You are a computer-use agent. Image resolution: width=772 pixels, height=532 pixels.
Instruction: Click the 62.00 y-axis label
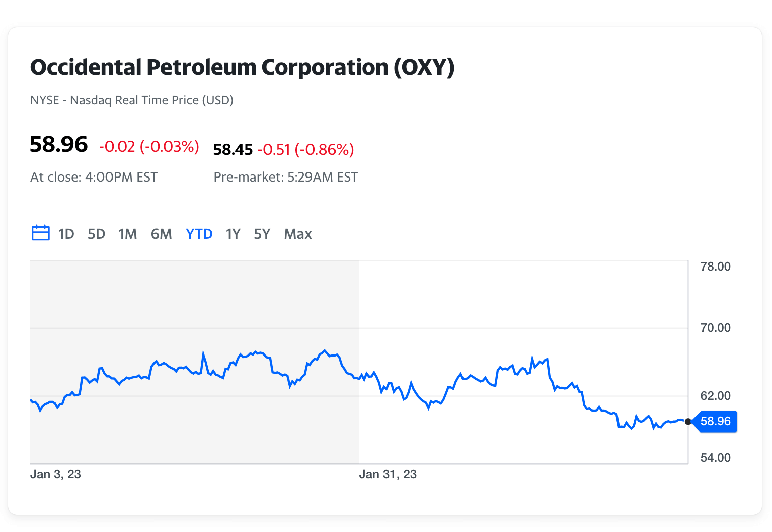point(716,396)
